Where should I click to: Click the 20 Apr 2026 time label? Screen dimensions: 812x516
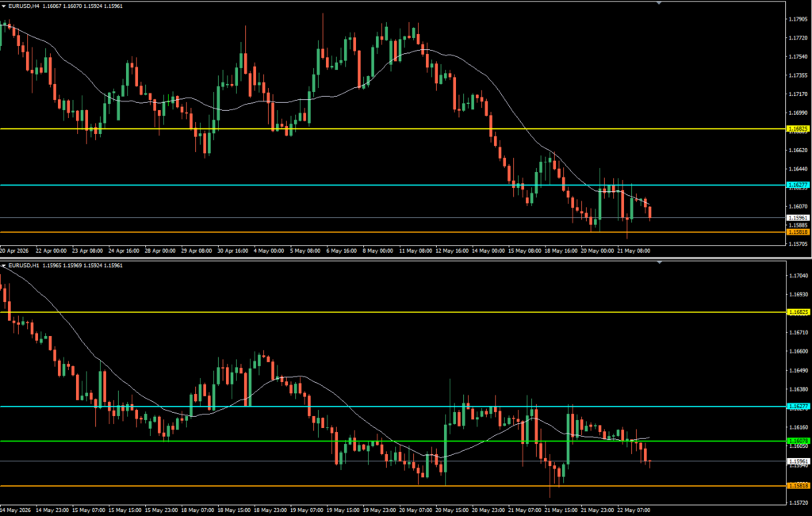pyautogui.click(x=15, y=250)
